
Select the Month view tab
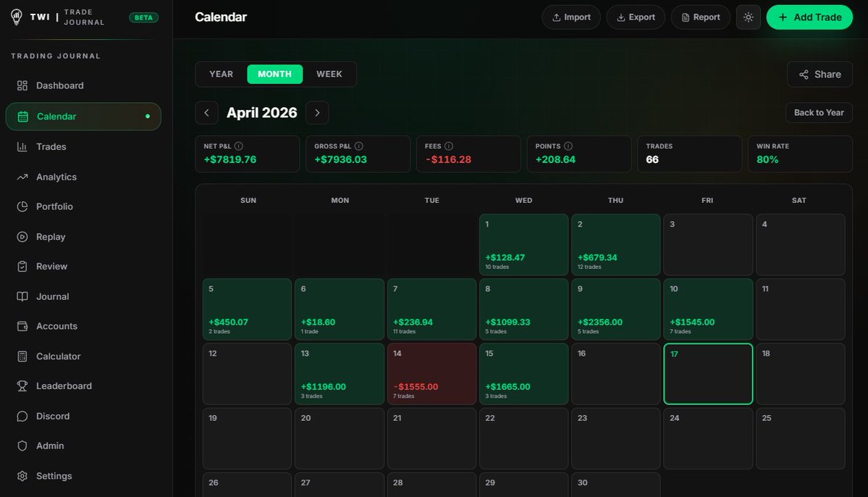274,74
